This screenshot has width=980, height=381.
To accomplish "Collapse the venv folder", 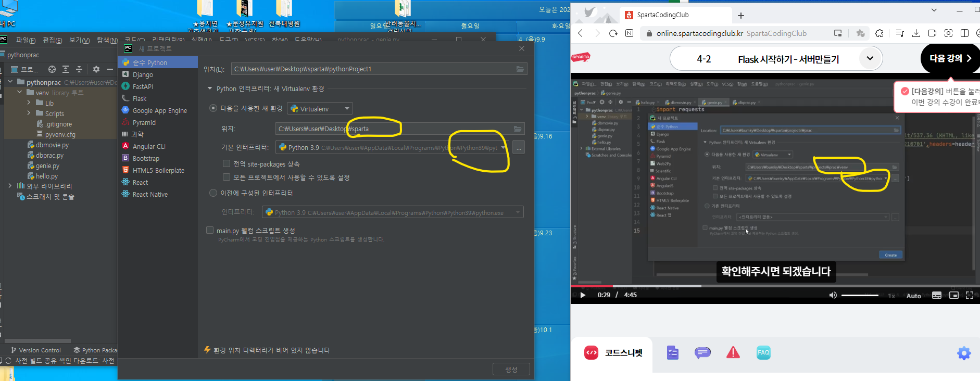I will (19, 92).
